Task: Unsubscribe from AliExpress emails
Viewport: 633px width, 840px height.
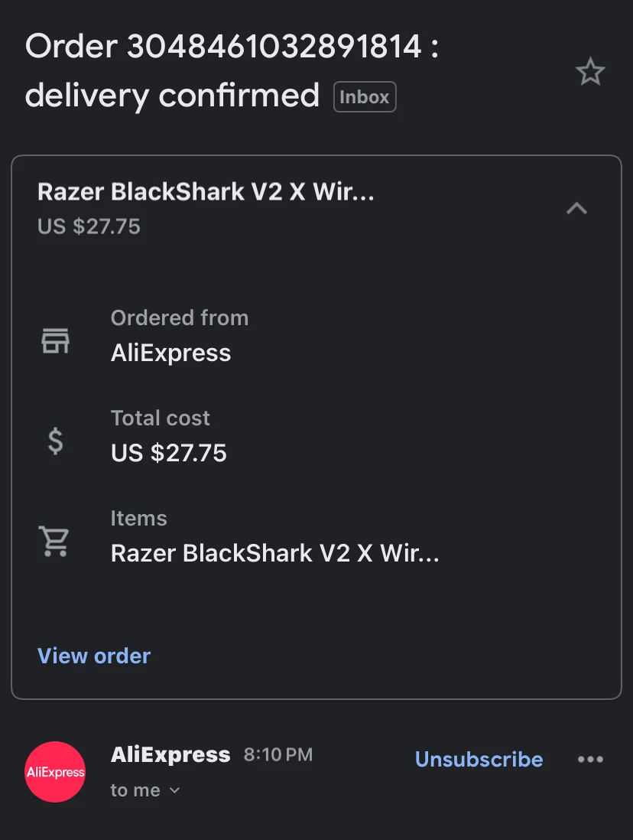Action: [479, 759]
